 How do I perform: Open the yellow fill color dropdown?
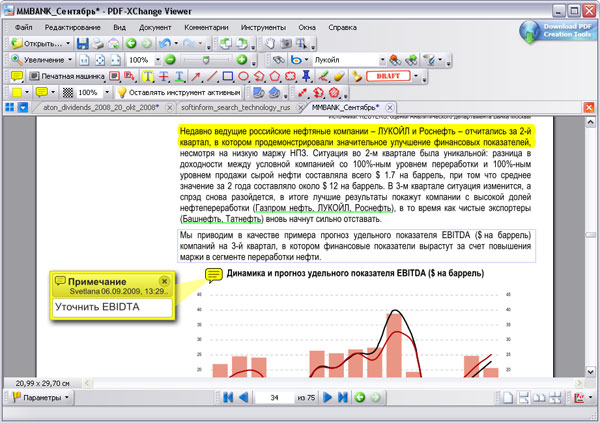26,92
